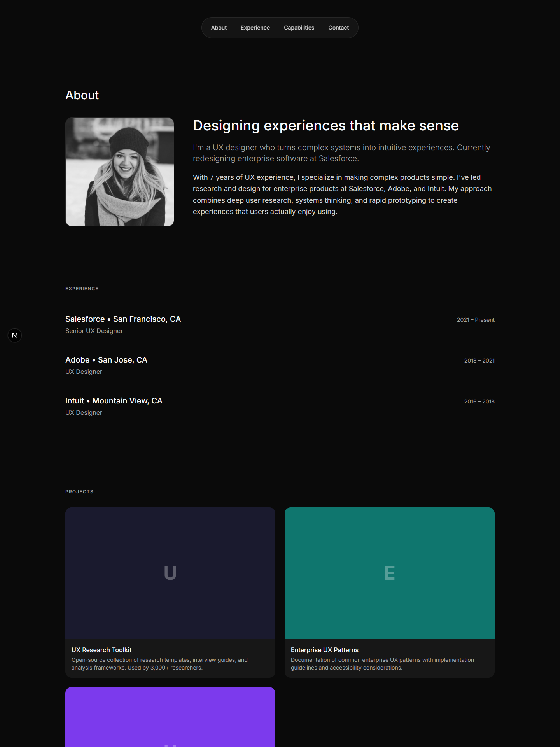Viewport: 560px width, 747px height.
Task: Click the 2021 – Present date text
Action: [x=476, y=320]
